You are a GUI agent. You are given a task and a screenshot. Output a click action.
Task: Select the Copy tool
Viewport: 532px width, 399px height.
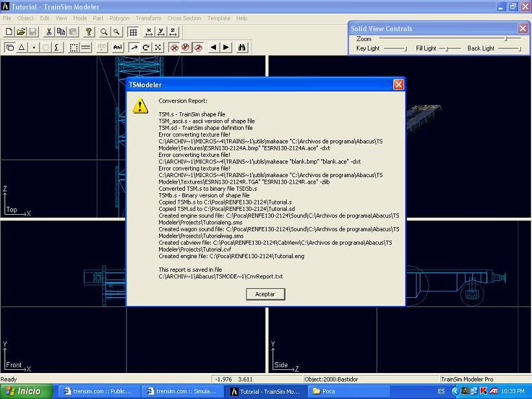click(x=61, y=32)
